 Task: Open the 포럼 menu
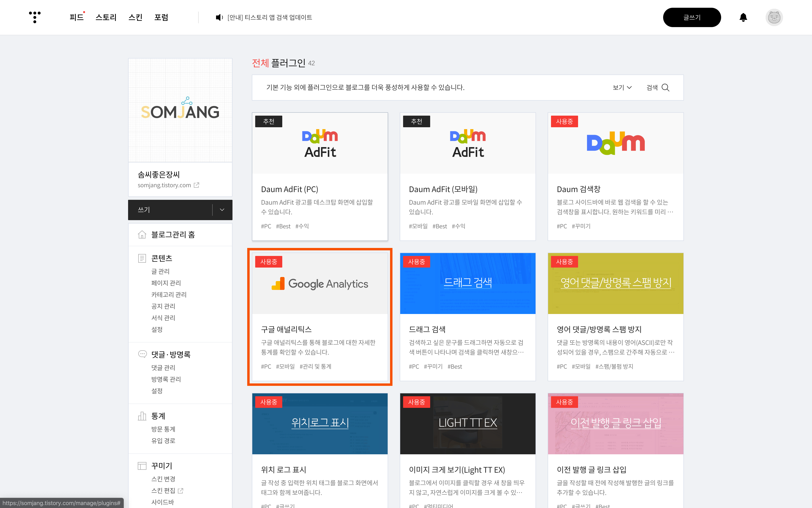tap(161, 17)
